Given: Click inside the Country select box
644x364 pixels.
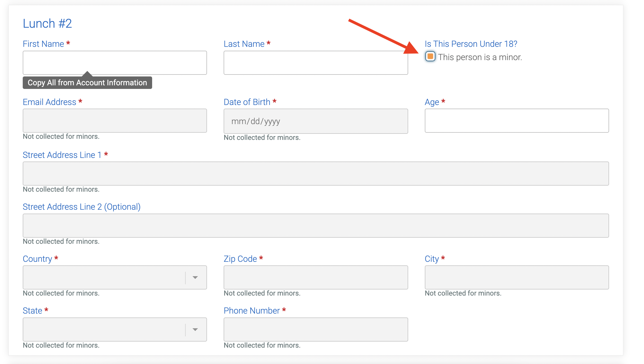Looking at the screenshot, I should point(104,278).
